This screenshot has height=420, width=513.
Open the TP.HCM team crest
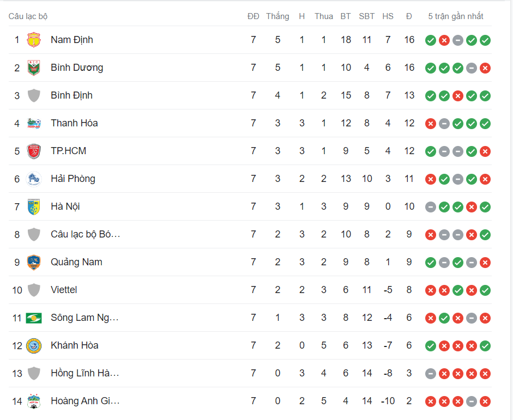(x=34, y=151)
